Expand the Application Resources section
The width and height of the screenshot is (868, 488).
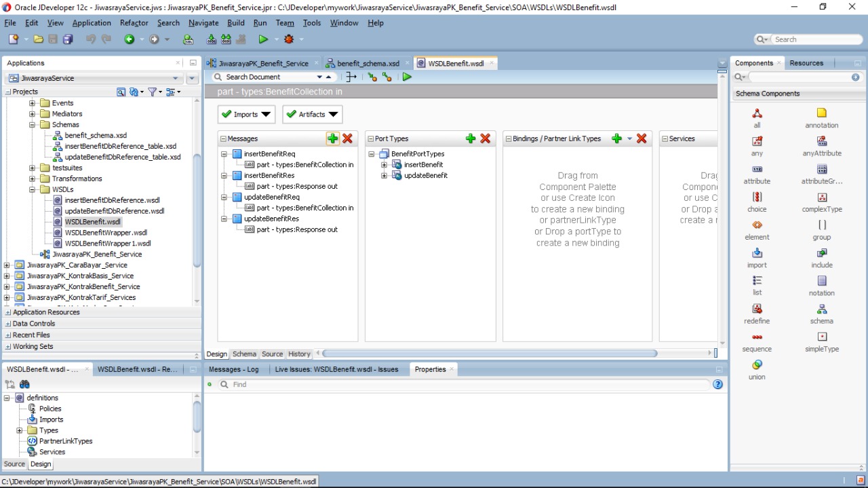[8, 312]
